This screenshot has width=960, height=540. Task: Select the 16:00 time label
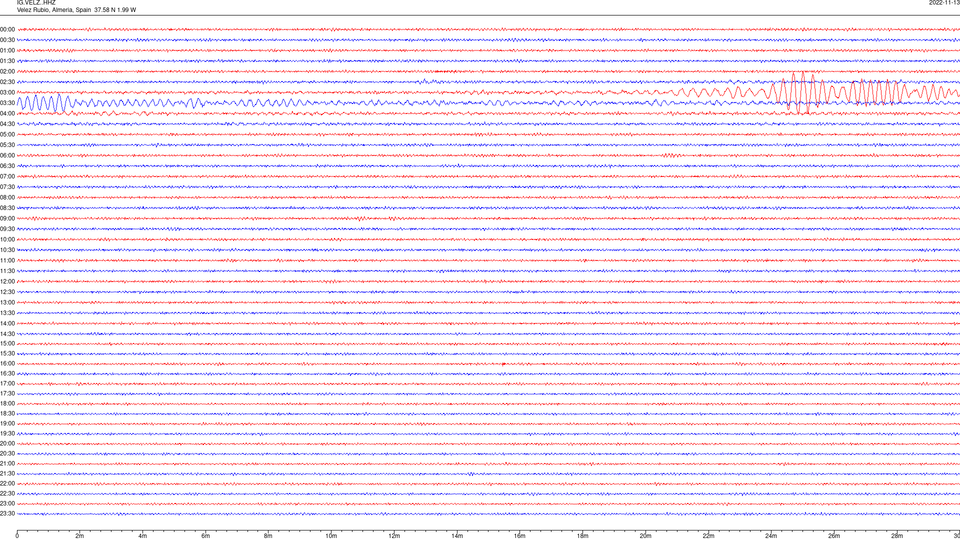[x=7, y=364]
